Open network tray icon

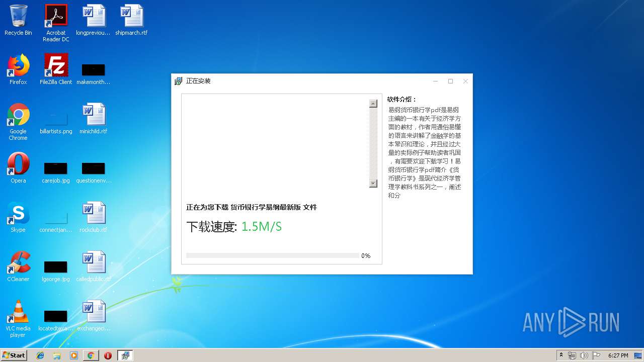pyautogui.click(x=572, y=355)
